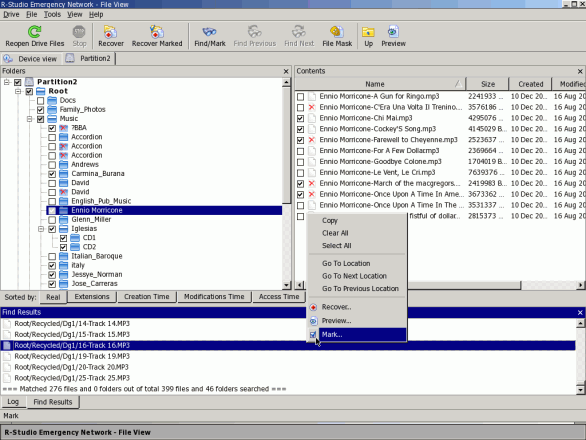Click the Reopen Drive Files toolbar icon

[34, 31]
